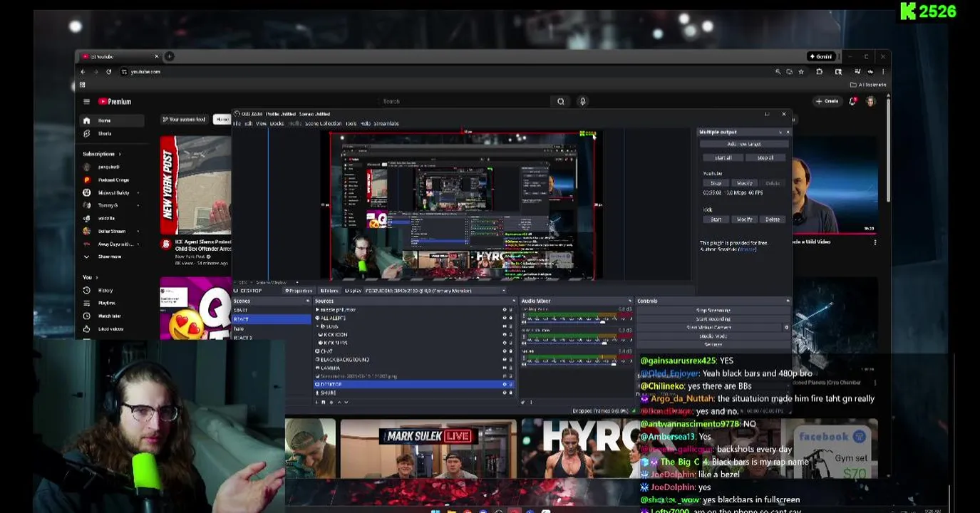
Task: Hide the CHAT source
Action: tap(505, 351)
